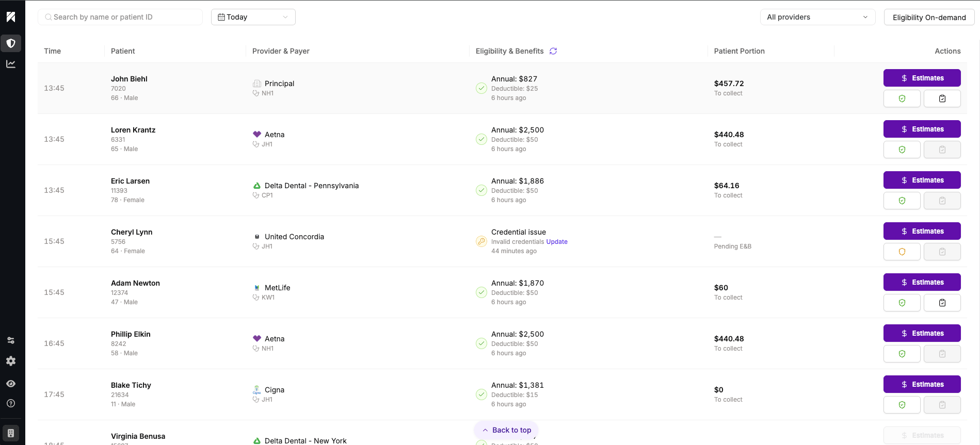Select patient name Virginia Benusa

tap(138, 436)
